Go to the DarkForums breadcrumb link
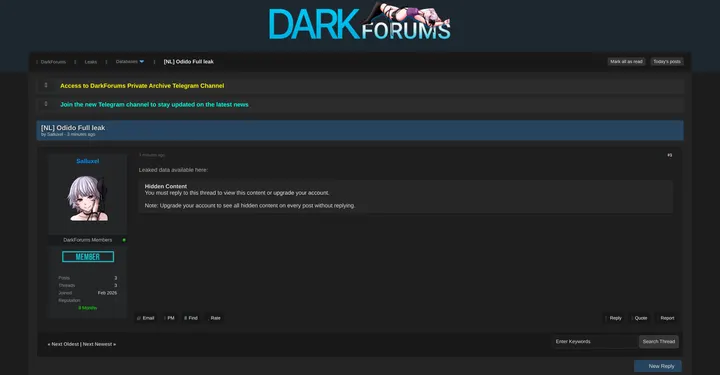 click(53, 62)
